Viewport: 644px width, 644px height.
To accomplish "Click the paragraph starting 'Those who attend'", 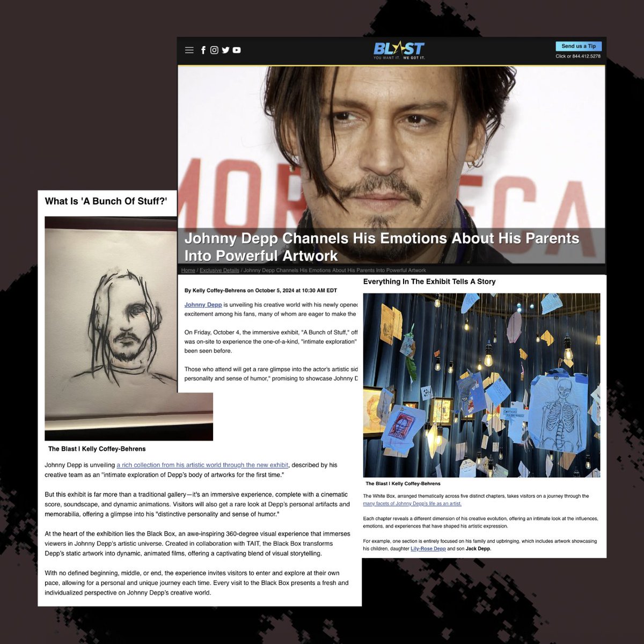I will pyautogui.click(x=271, y=374).
